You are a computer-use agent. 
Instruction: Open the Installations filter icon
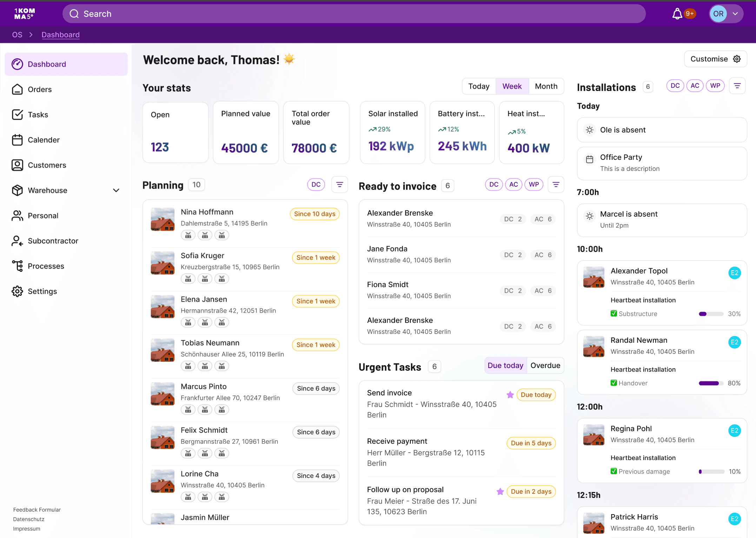tap(737, 86)
